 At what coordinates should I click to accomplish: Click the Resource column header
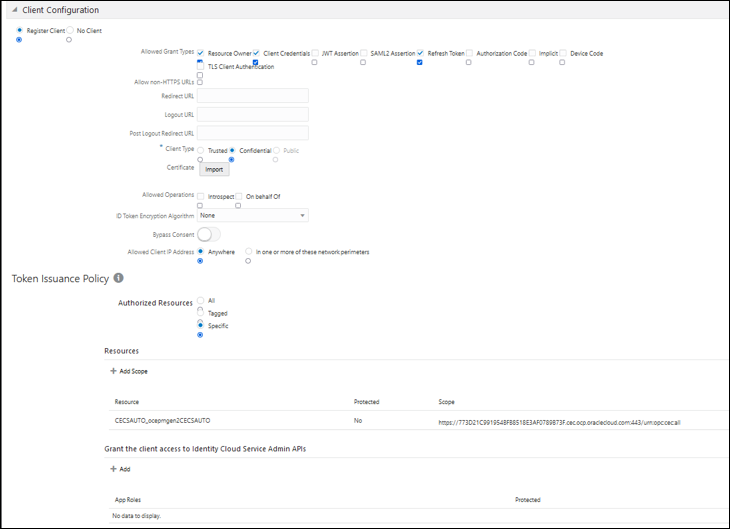[x=127, y=402]
